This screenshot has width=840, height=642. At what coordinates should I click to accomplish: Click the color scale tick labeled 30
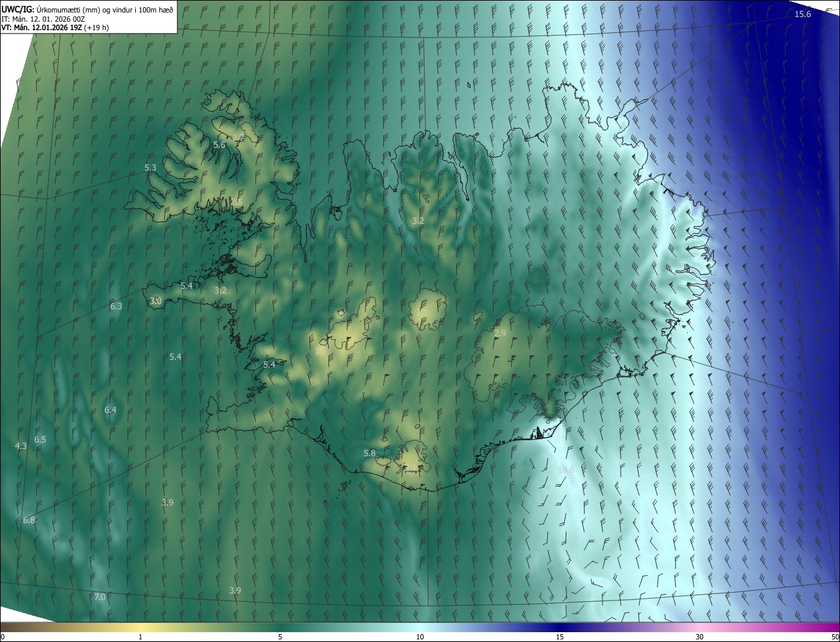700,637
